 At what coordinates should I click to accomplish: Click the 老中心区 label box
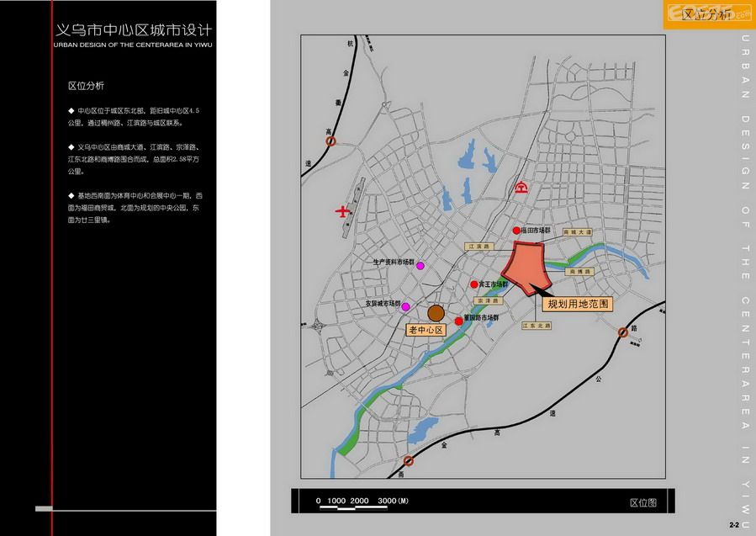pos(426,330)
